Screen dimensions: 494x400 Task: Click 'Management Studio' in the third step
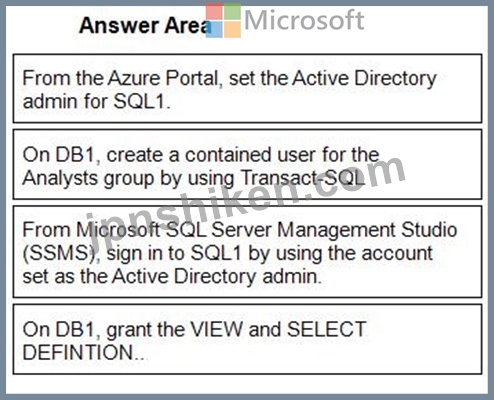click(x=367, y=230)
